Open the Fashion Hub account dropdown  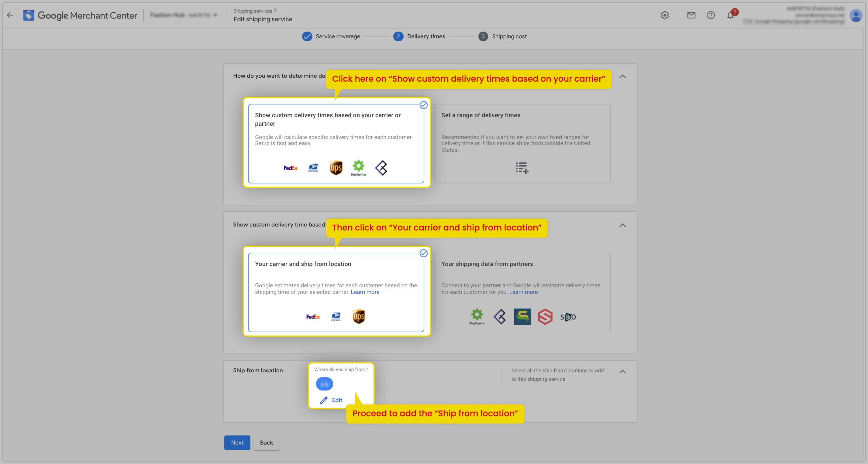184,15
